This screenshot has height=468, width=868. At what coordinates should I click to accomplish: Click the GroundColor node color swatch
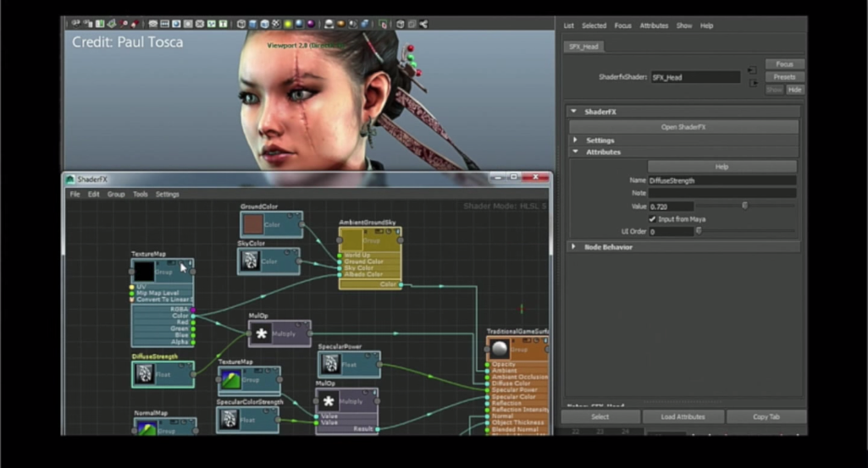(252, 224)
